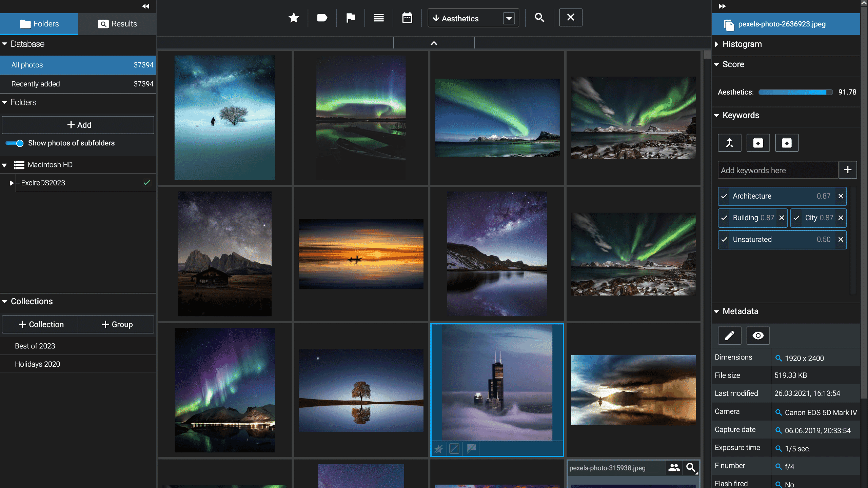The width and height of the screenshot is (868, 488).
Task: Toggle Building keyword checkbox off
Action: pos(725,218)
